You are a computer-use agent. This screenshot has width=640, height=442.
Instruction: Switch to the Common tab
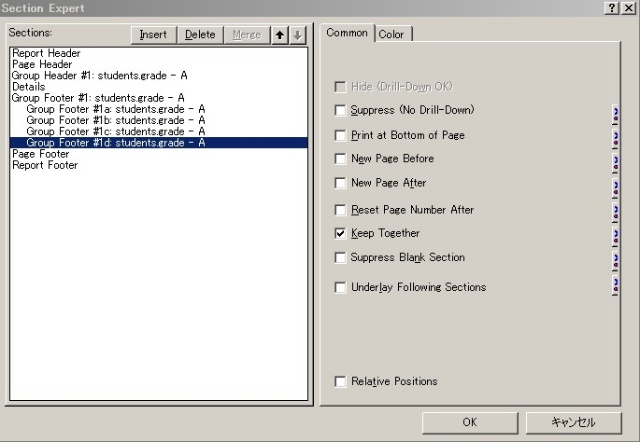click(347, 33)
